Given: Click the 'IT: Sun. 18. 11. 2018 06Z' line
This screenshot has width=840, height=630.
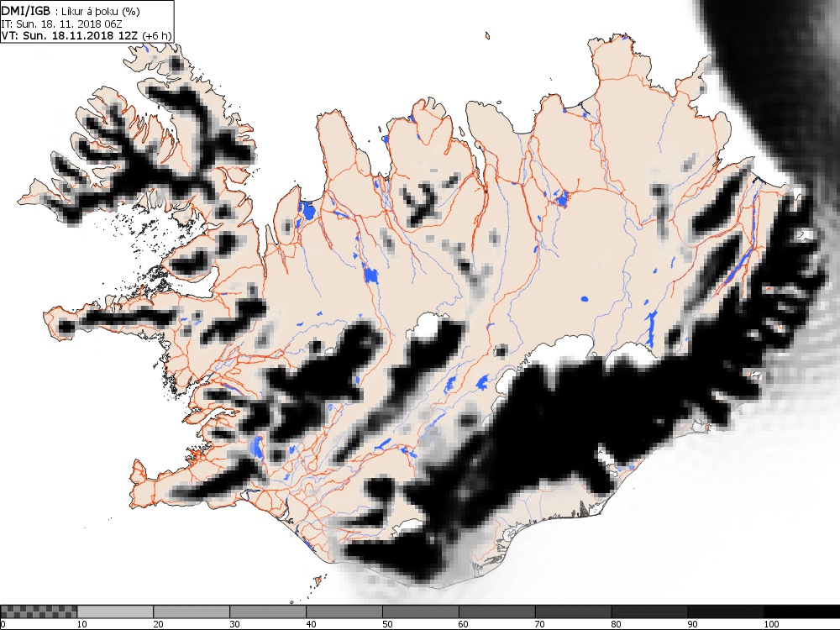Looking at the screenshot, I should 62,24.
